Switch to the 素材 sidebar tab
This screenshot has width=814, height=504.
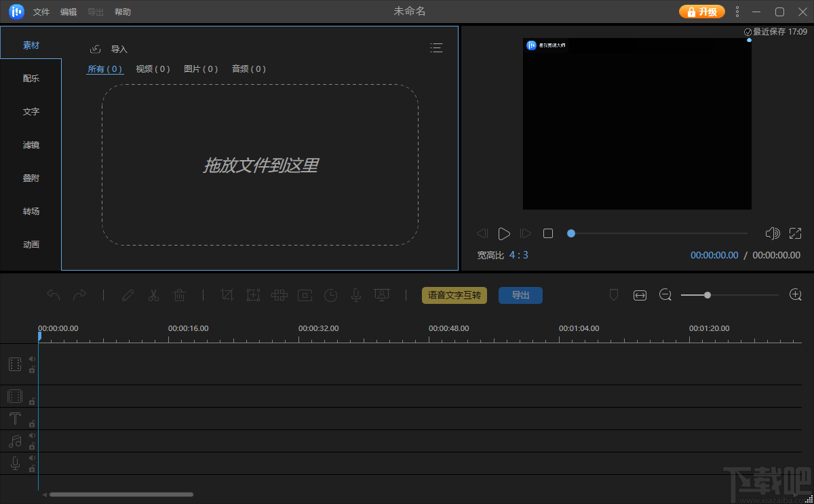point(31,45)
